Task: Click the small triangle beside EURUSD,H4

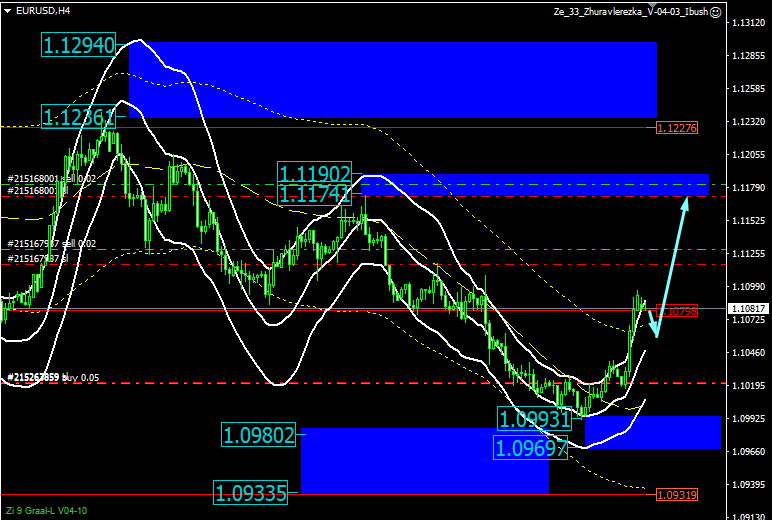Action: pos(8,11)
